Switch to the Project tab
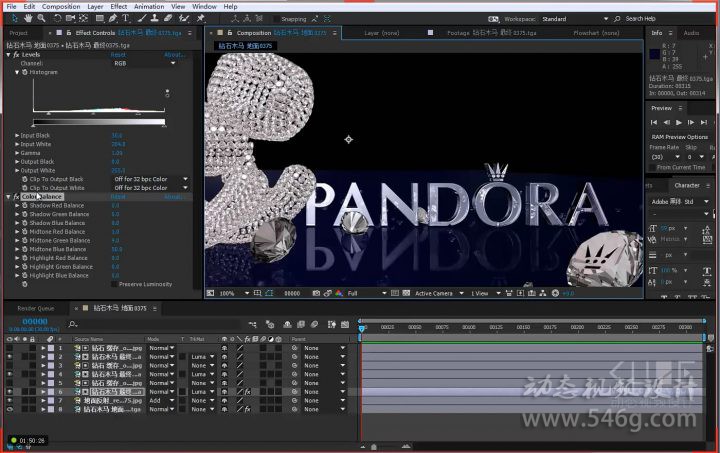This screenshot has height=453, width=720. (18, 33)
